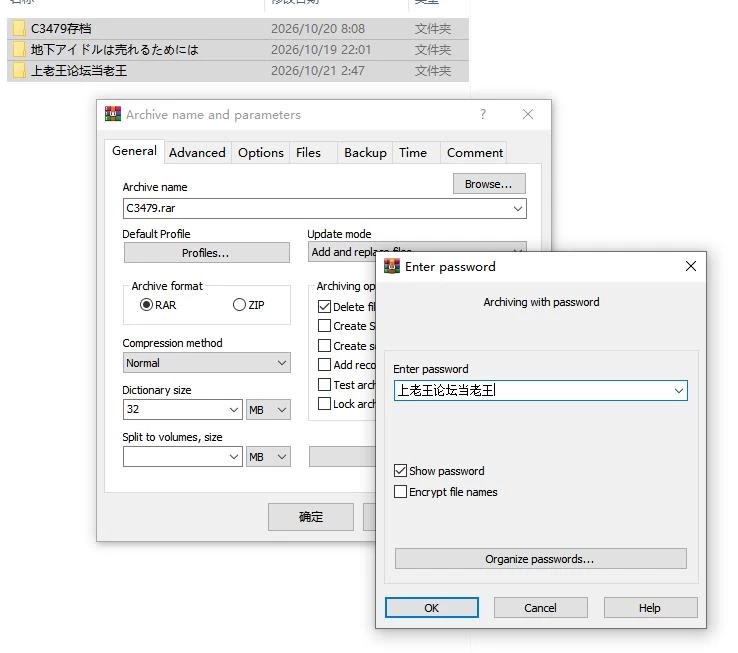
Task: Enable Encrypt file names checkbox
Action: point(400,492)
